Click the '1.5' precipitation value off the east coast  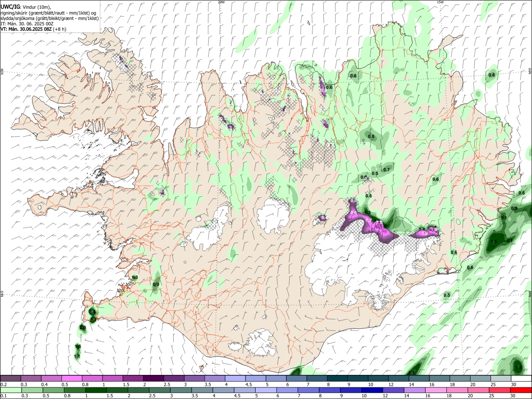[494, 241]
